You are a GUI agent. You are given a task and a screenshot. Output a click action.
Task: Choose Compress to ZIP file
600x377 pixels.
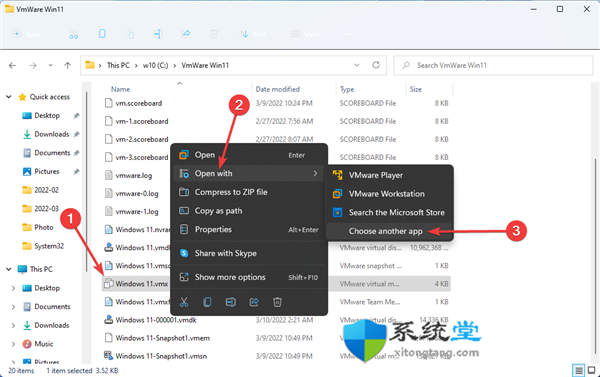[x=249, y=192]
